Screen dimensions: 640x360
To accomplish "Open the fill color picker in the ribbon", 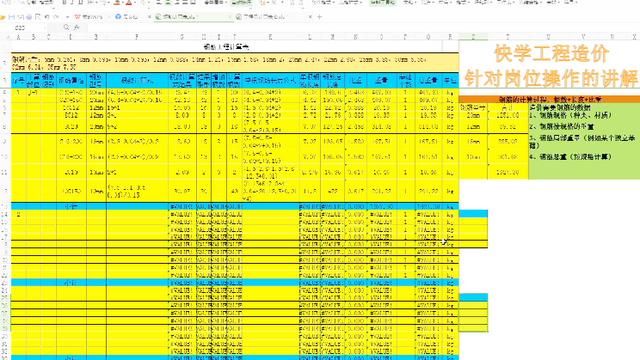I will [x=117, y=2].
